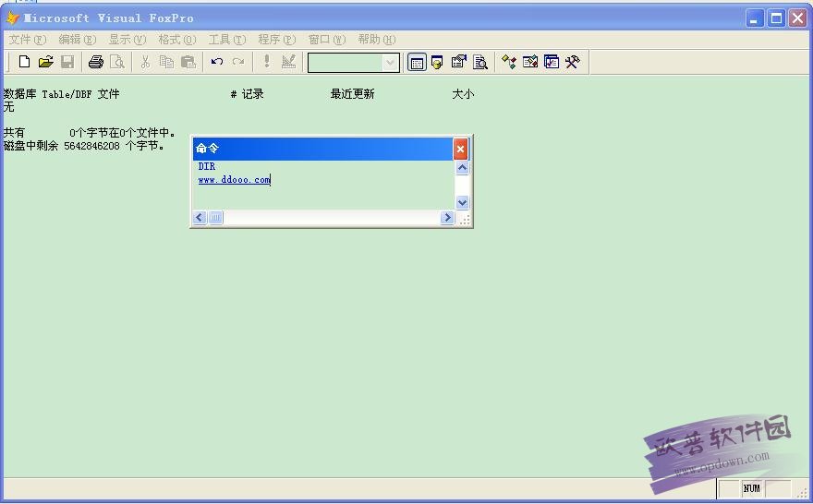Close the 命令 command window
Viewport: 813px width, 504px height.
[460, 150]
